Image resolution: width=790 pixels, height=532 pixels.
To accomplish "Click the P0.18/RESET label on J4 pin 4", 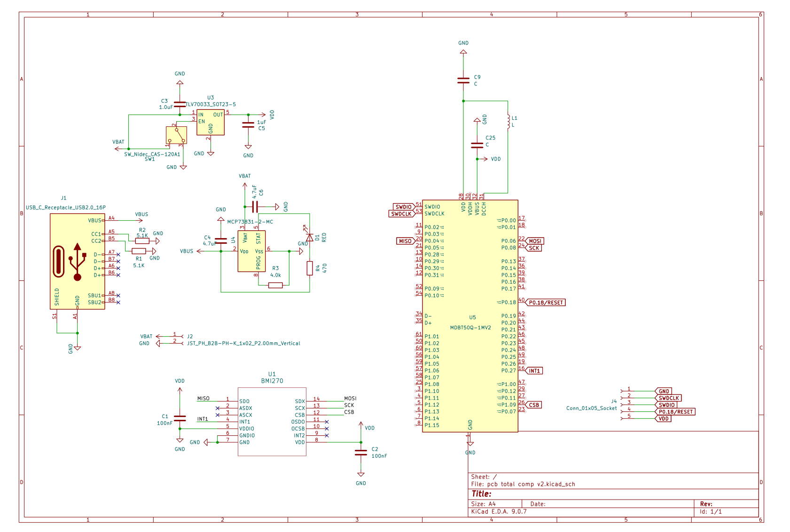I will 675,412.
